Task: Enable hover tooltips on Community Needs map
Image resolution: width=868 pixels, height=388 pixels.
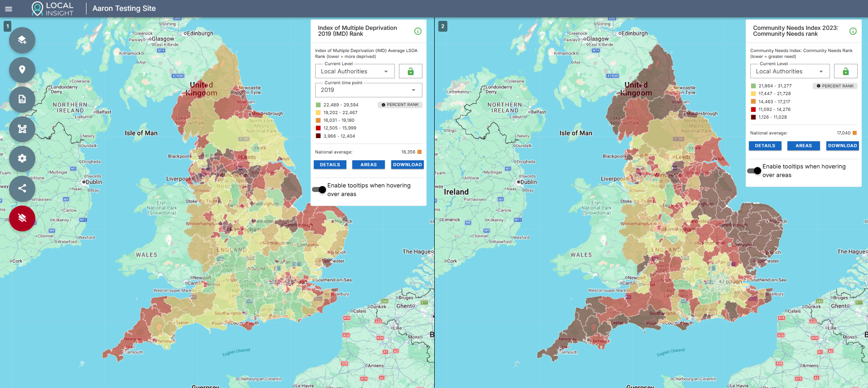Action: 754,171
